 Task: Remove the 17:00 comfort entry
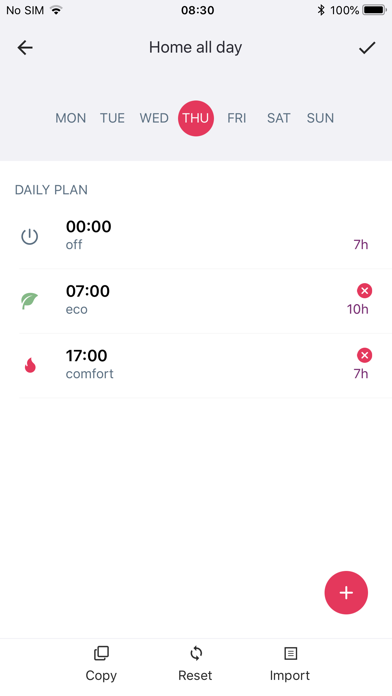[364, 355]
